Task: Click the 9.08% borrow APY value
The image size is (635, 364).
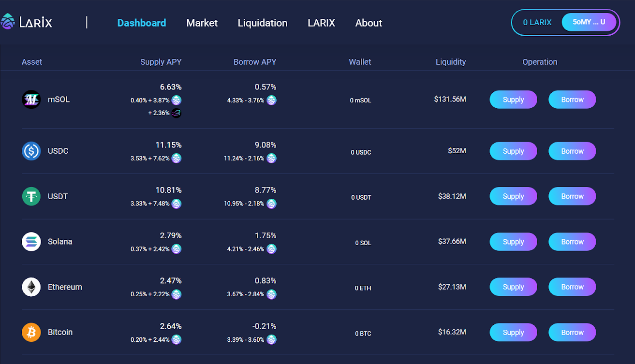Action: click(x=266, y=145)
